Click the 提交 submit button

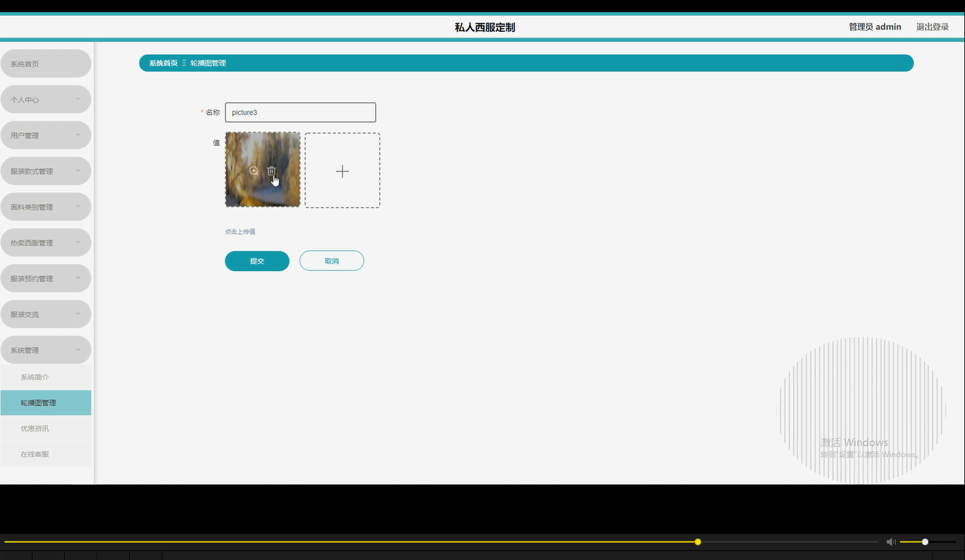click(257, 261)
